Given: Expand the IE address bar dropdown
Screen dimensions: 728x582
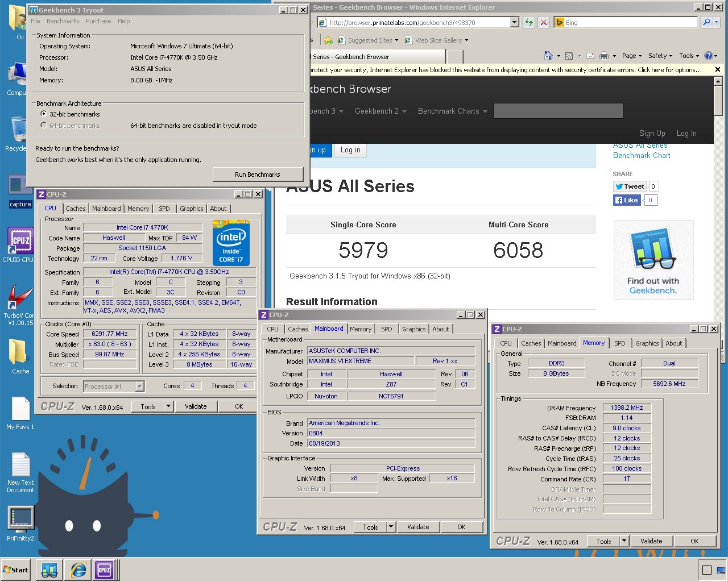Looking at the screenshot, I should click(x=515, y=22).
